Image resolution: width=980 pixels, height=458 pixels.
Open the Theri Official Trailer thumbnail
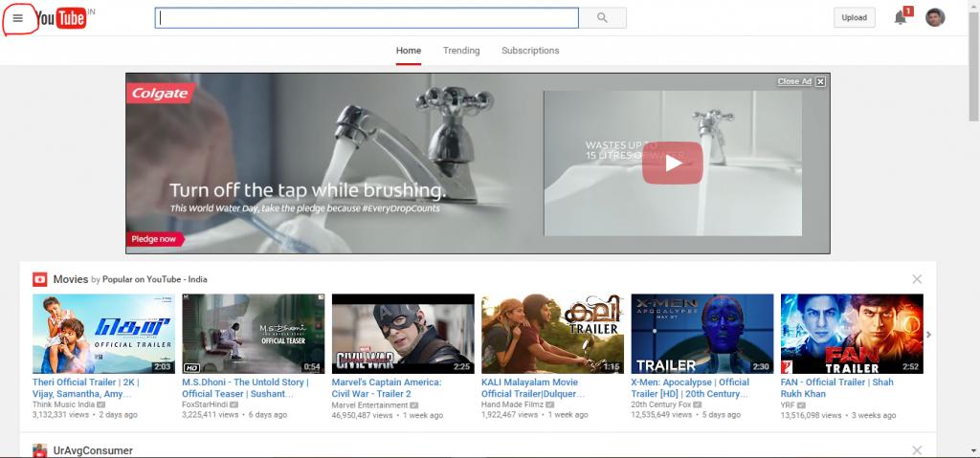103,334
